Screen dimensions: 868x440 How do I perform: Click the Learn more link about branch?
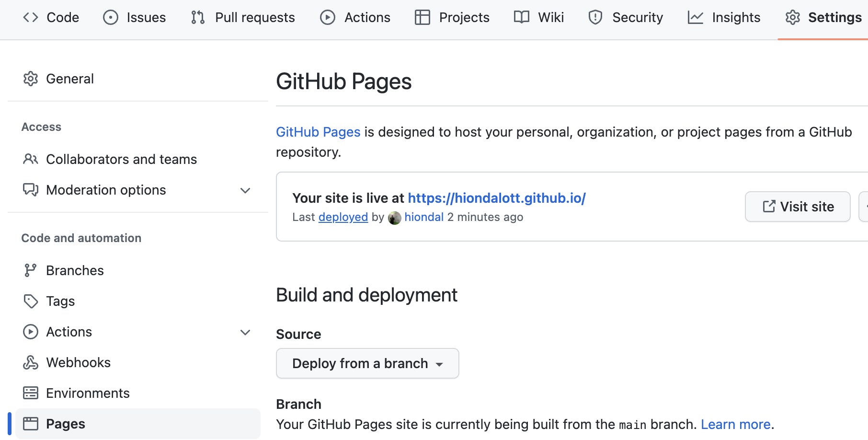735,424
